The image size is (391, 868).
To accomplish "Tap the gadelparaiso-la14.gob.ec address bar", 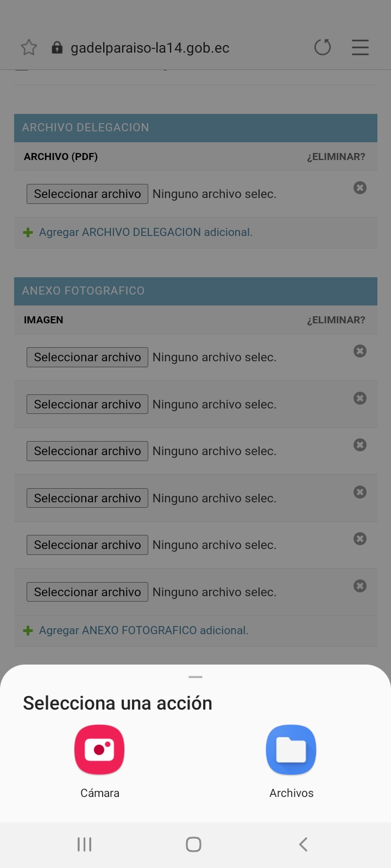I will coord(150,48).
